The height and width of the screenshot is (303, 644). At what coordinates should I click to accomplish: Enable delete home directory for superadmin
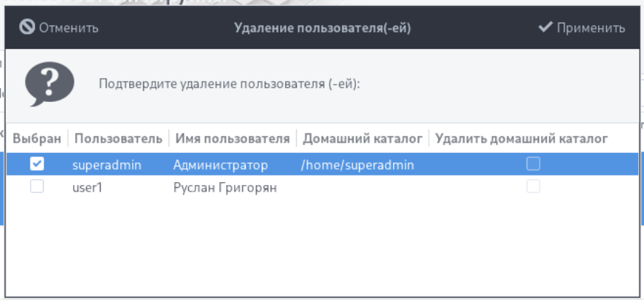533,165
